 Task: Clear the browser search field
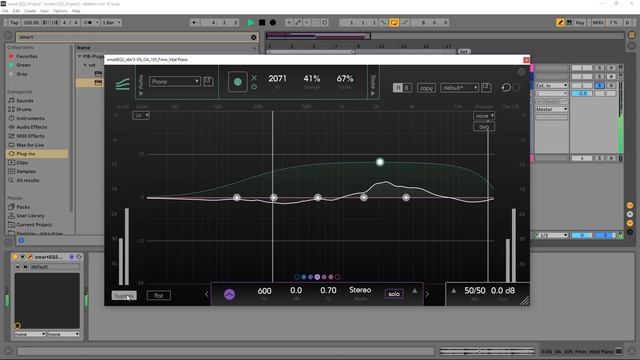pos(253,37)
